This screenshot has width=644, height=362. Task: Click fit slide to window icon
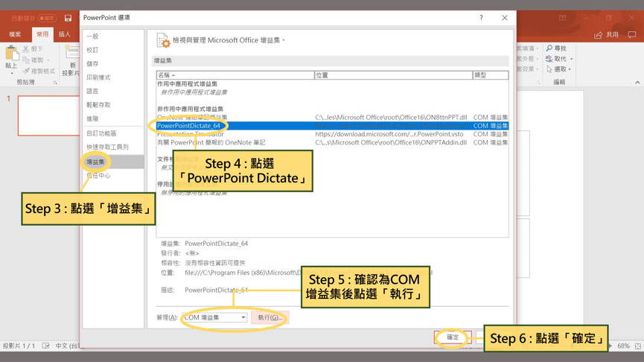pos(637,346)
